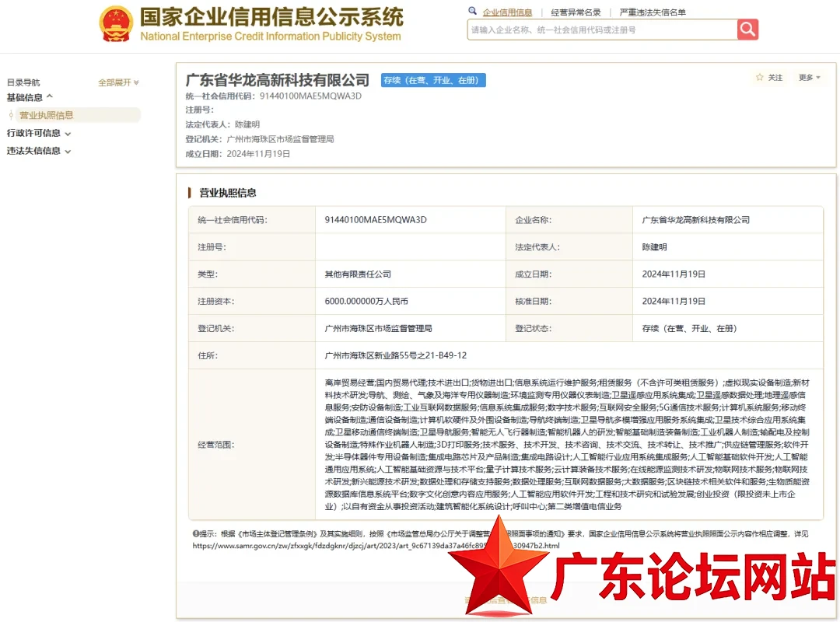The width and height of the screenshot is (840, 622).
Task: Click the small blue magnifier icon beside 企业信用信息
Action: [472, 11]
